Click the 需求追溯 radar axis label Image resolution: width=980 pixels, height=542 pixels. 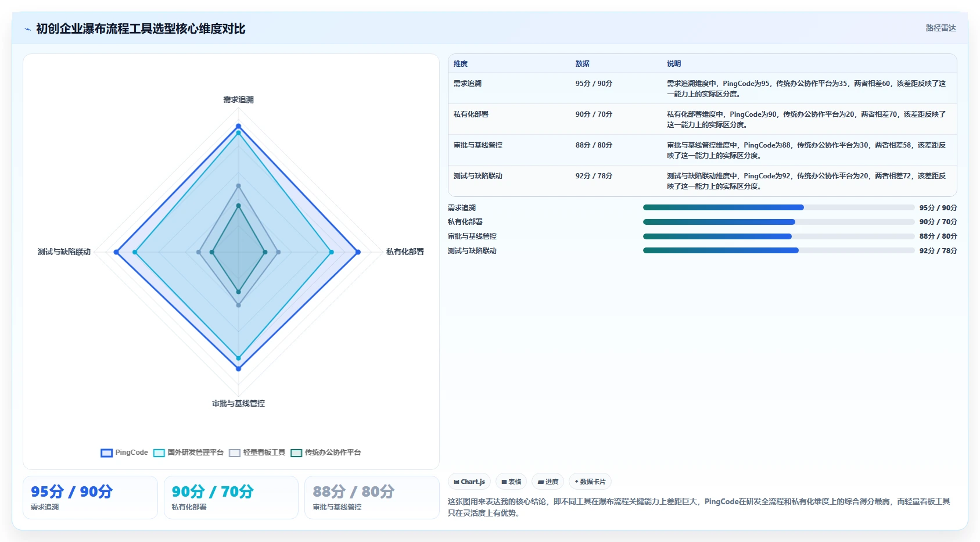(238, 99)
